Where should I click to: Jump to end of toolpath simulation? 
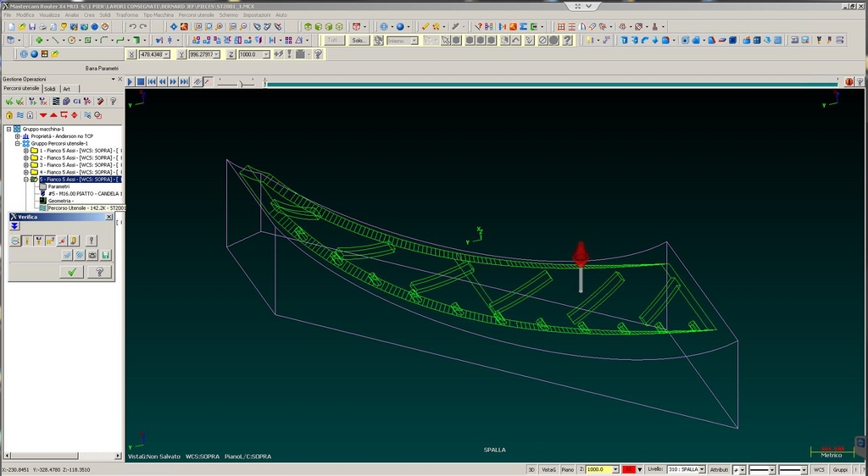pos(184,82)
